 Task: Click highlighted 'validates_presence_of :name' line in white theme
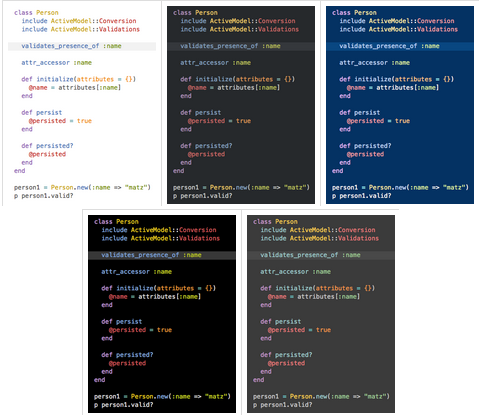coord(82,46)
